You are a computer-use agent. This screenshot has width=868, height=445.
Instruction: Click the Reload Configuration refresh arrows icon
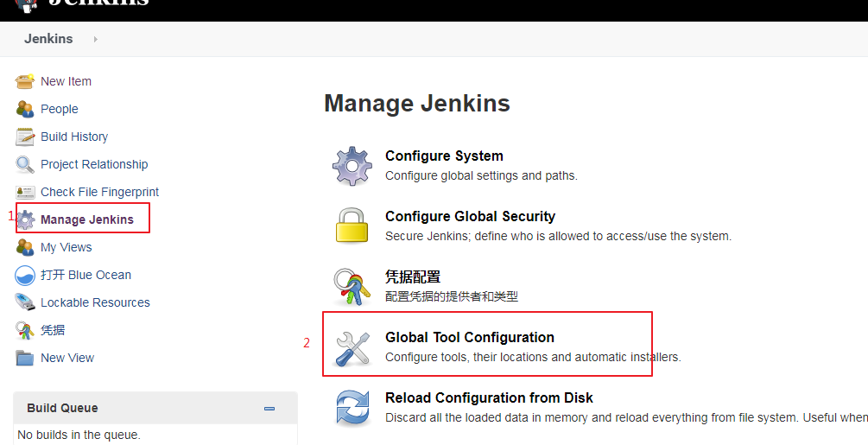[352, 408]
